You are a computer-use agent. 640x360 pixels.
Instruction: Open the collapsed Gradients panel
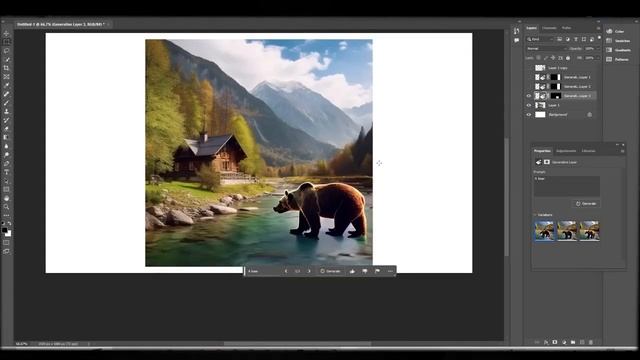coord(618,50)
